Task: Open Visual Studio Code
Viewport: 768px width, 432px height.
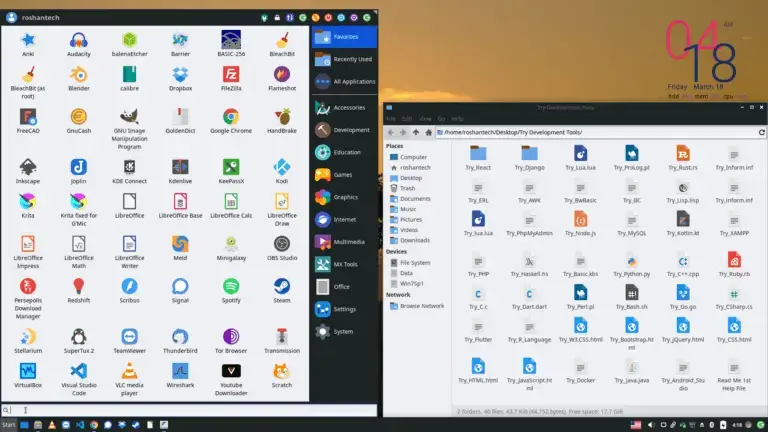Action: (78, 380)
